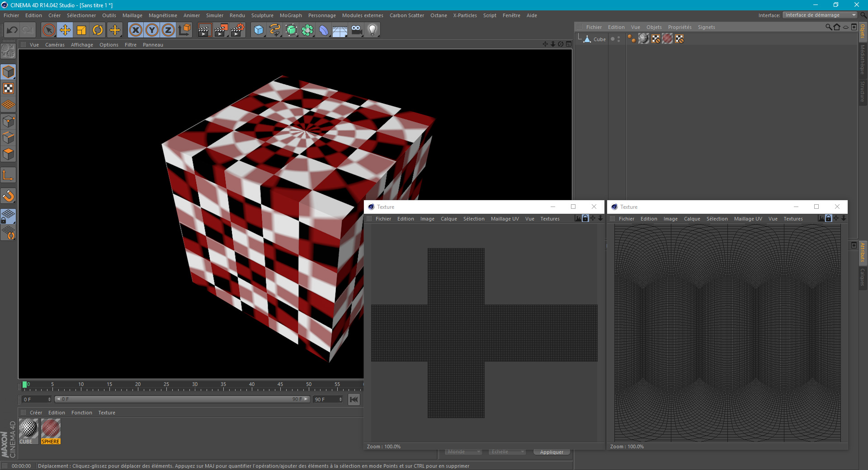Viewport: 868px width, 470px height.
Task: Open Maillage UV menu in left Texture window
Action: coord(505,219)
